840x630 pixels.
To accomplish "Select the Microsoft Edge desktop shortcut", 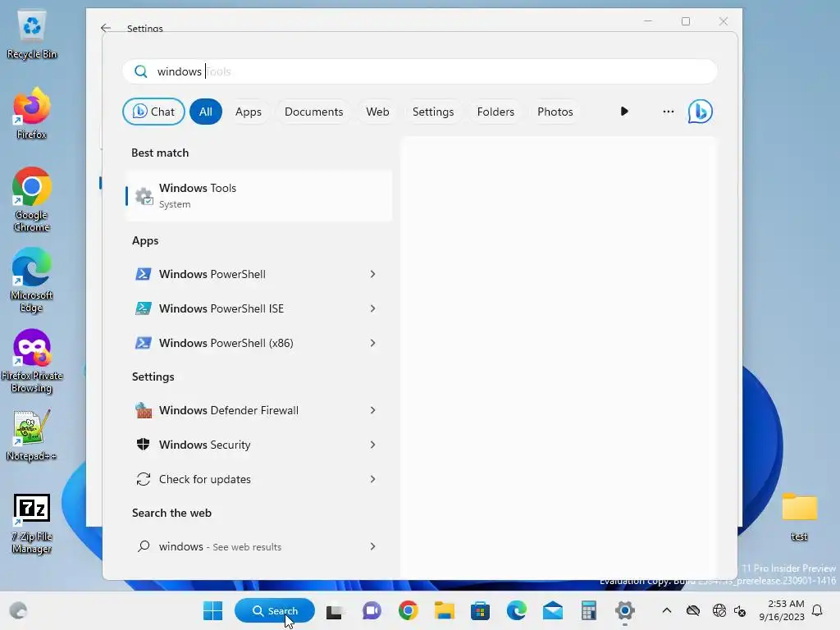I will click(32, 281).
